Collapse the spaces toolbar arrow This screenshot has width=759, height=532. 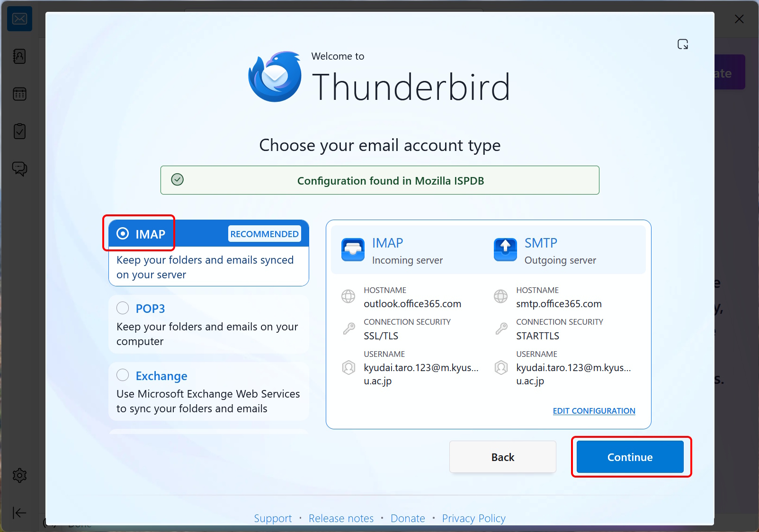(x=19, y=513)
